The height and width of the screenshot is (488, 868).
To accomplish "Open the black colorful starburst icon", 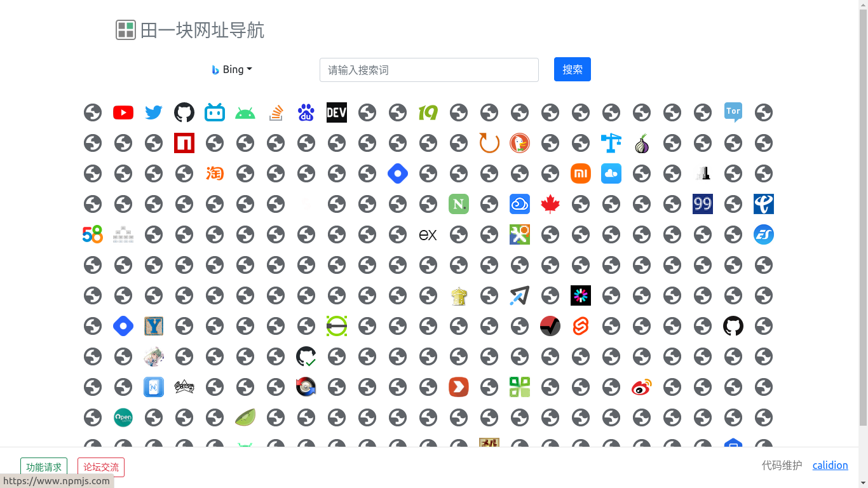I will tap(581, 295).
